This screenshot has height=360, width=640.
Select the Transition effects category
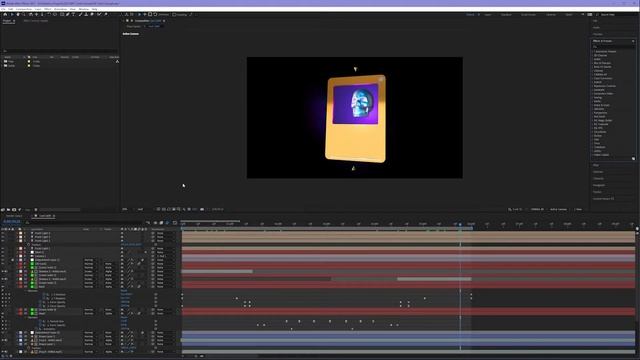coord(600,147)
